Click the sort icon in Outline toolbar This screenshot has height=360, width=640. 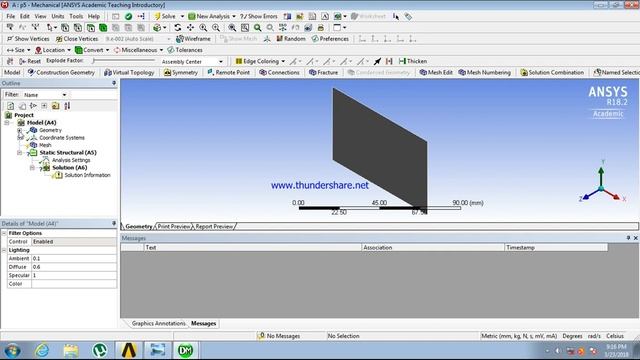[67, 106]
